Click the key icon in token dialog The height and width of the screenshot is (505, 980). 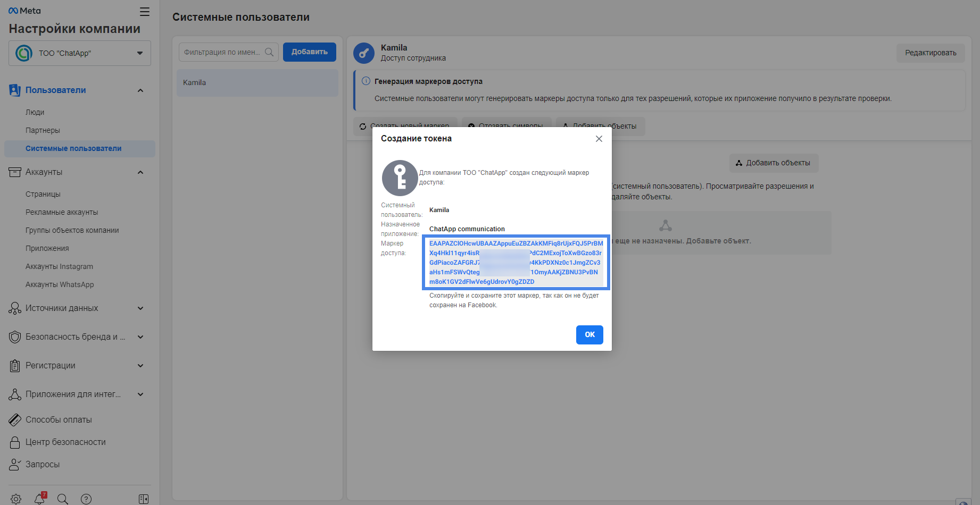click(x=400, y=178)
